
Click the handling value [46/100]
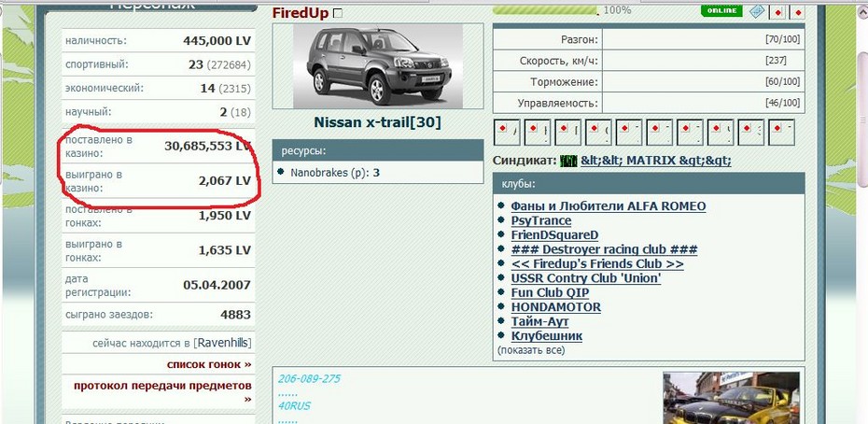(x=782, y=103)
